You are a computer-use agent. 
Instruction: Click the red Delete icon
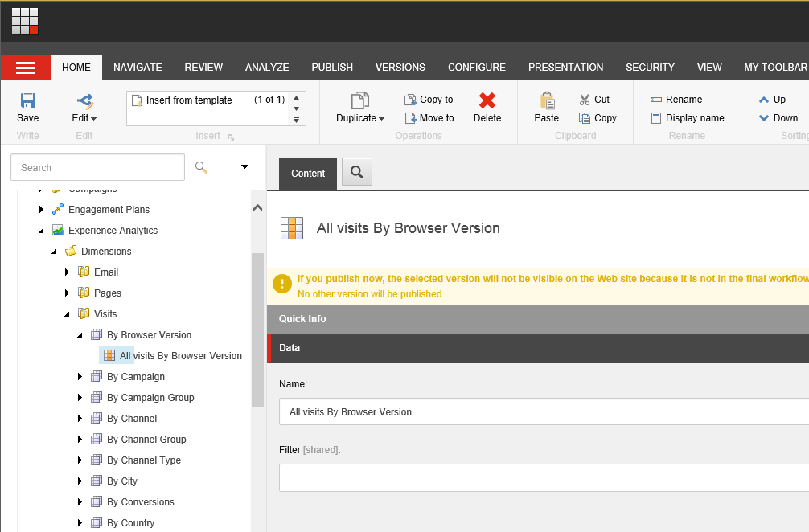tap(487, 100)
